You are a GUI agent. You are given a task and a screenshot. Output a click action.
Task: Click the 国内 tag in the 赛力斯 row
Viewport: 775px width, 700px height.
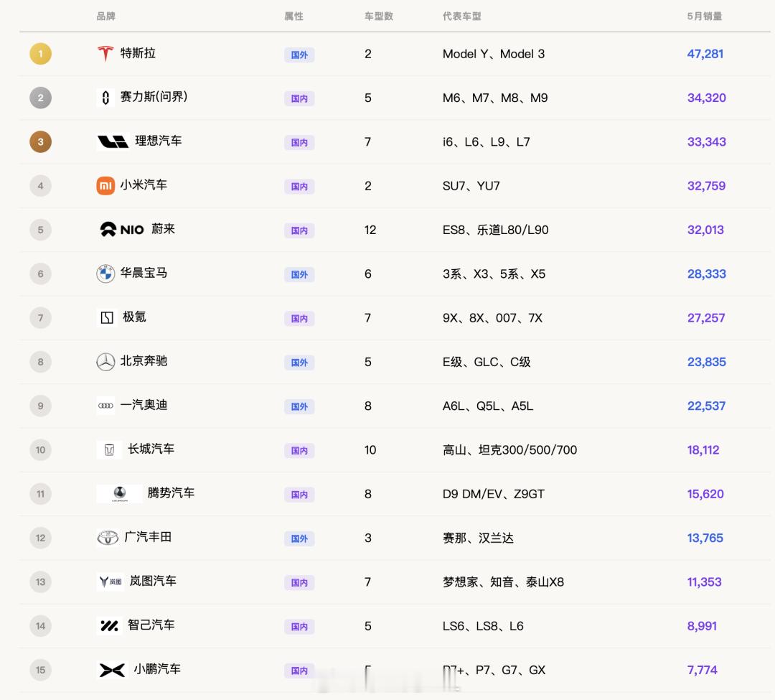click(299, 99)
